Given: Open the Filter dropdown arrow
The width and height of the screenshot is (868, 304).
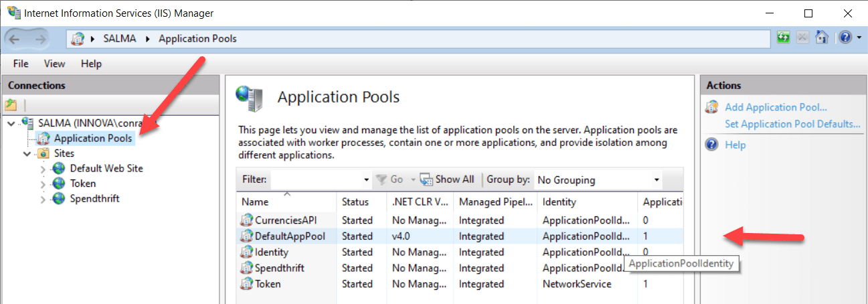Looking at the screenshot, I should (366, 179).
